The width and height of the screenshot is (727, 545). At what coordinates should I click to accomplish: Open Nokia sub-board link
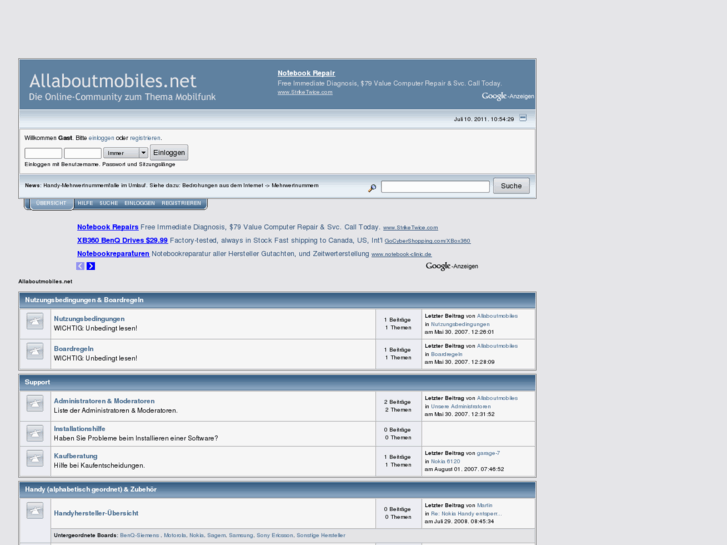pyautogui.click(x=197, y=535)
